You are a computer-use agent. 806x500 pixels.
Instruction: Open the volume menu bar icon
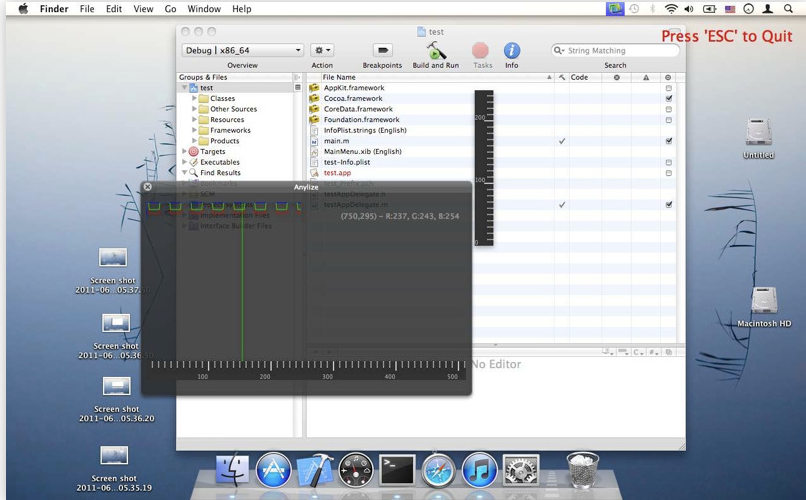coord(689,9)
